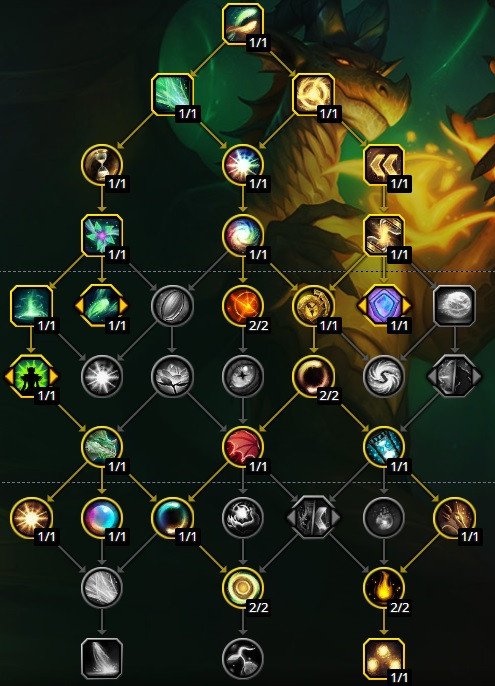This screenshot has height=686, width=495.
Task: Select the blue hourglass filmstrip talent
Action: pyautogui.click(x=384, y=447)
